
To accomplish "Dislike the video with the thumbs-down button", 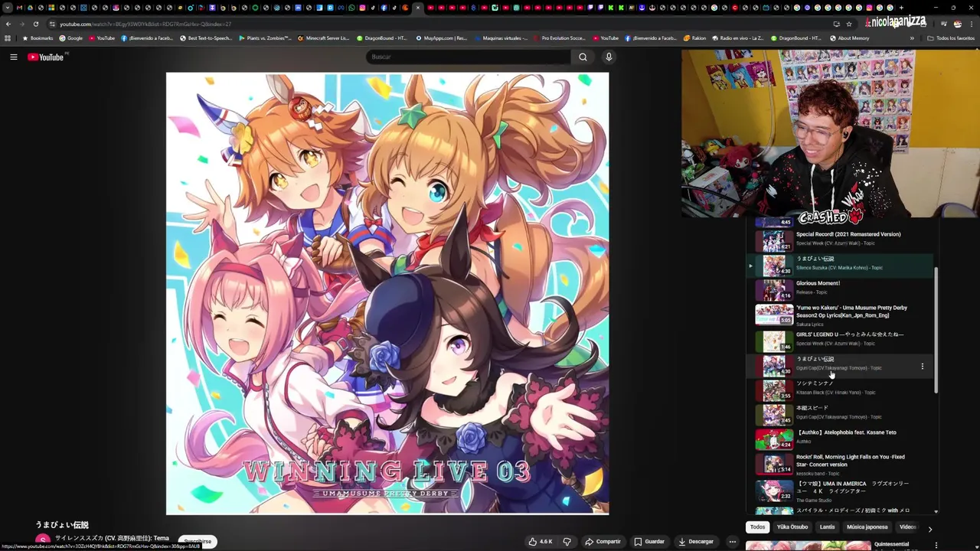I will [x=567, y=541].
